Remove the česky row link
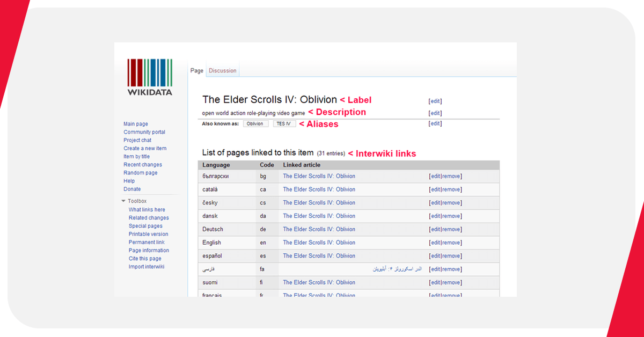 pyautogui.click(x=451, y=203)
